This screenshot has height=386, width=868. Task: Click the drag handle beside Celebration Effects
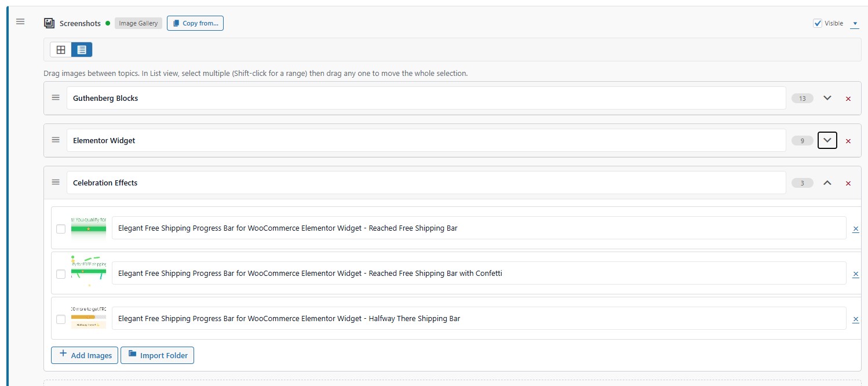pyautogui.click(x=56, y=182)
